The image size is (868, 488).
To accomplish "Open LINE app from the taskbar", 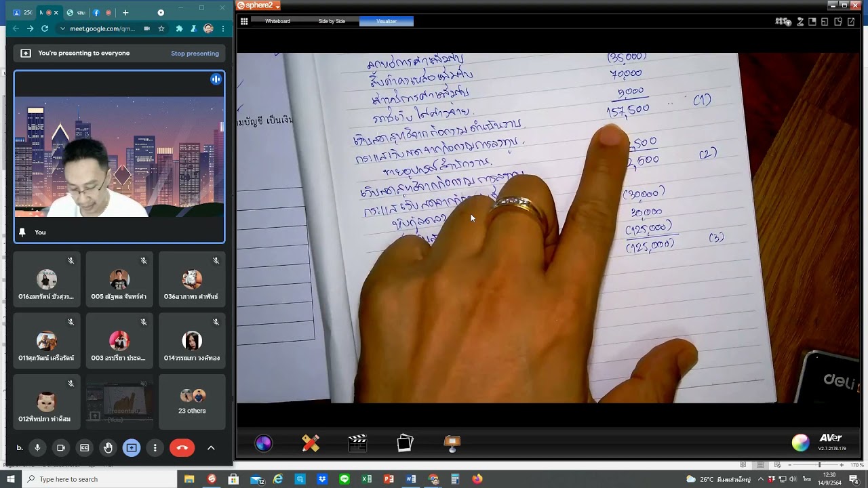I will [344, 479].
